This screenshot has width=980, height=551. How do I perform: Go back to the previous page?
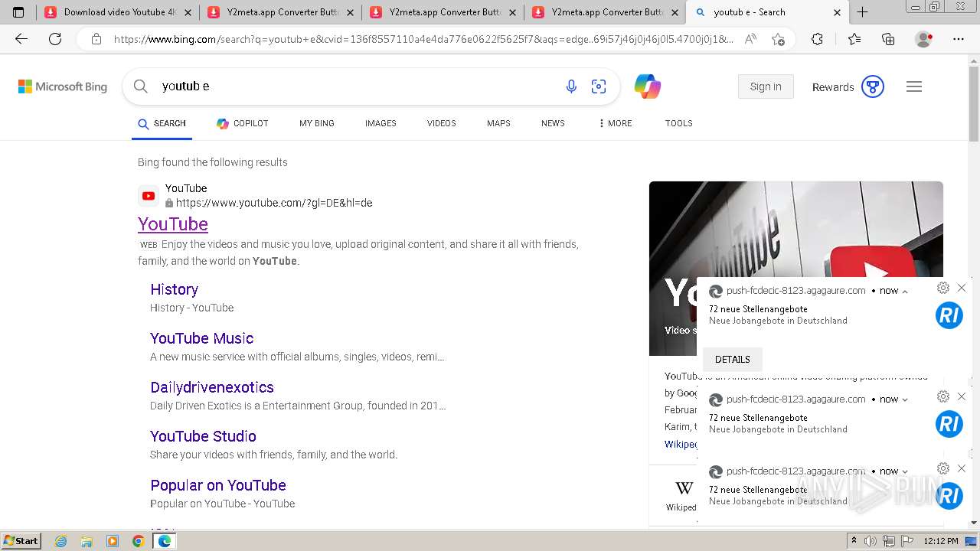click(x=21, y=39)
